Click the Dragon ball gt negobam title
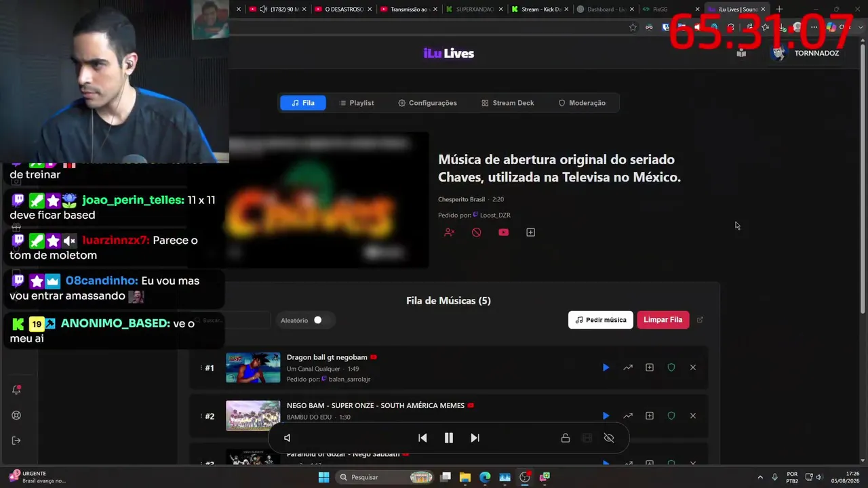868x488 pixels. click(x=327, y=357)
